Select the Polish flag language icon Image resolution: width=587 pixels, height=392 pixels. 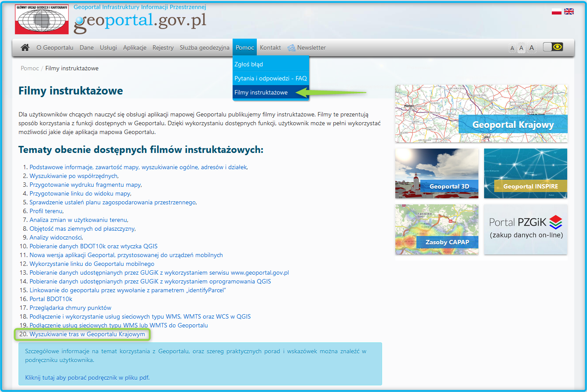tap(557, 11)
